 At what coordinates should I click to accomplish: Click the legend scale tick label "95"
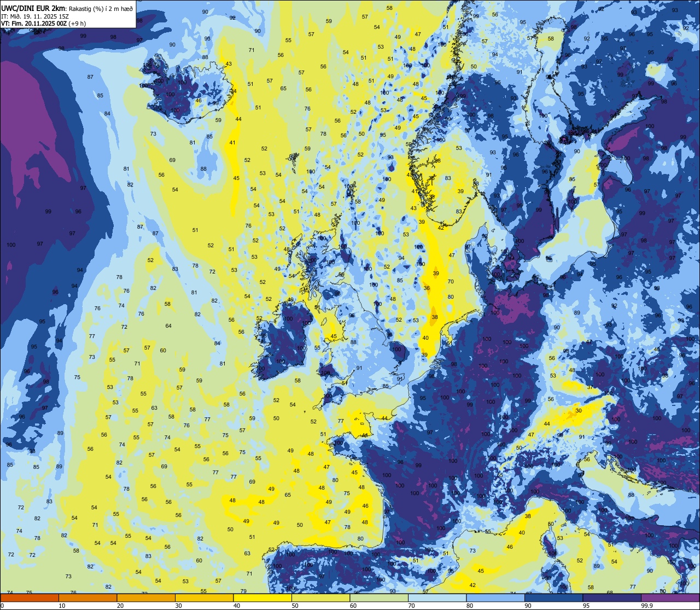click(x=586, y=606)
